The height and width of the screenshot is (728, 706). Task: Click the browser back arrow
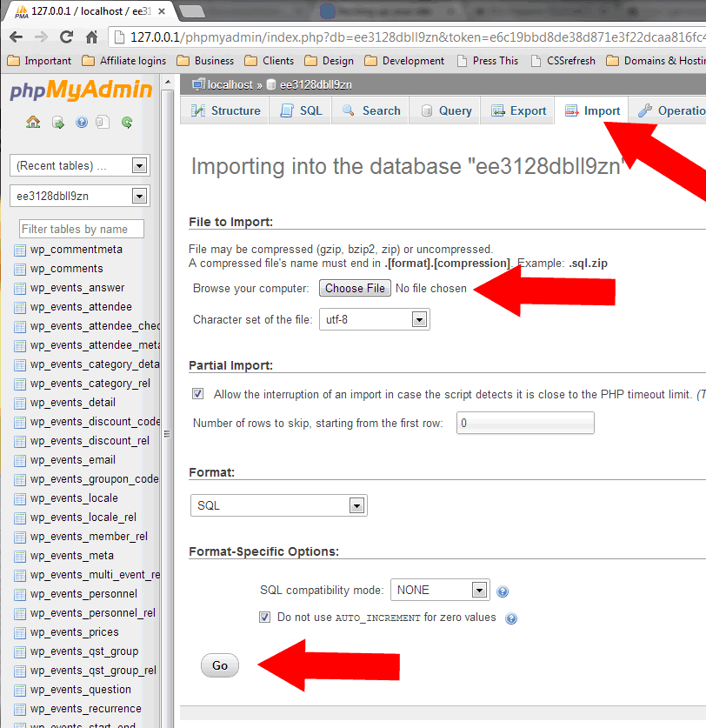click(x=17, y=37)
